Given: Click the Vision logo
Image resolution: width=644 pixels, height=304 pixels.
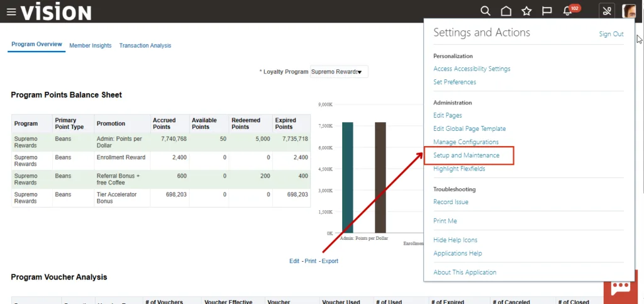Looking at the screenshot, I should pyautogui.click(x=56, y=11).
